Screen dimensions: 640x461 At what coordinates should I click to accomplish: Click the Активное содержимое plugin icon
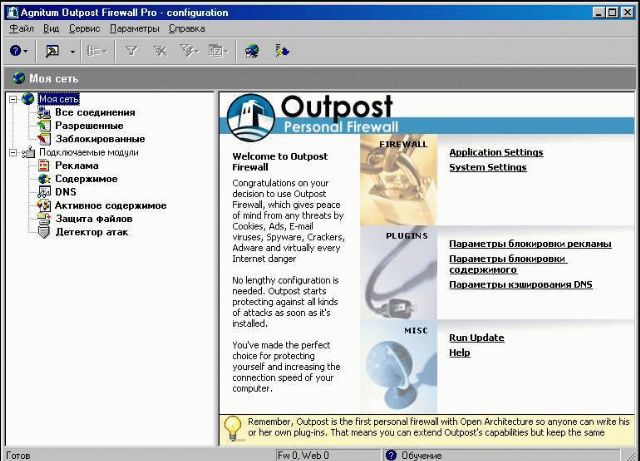44,205
